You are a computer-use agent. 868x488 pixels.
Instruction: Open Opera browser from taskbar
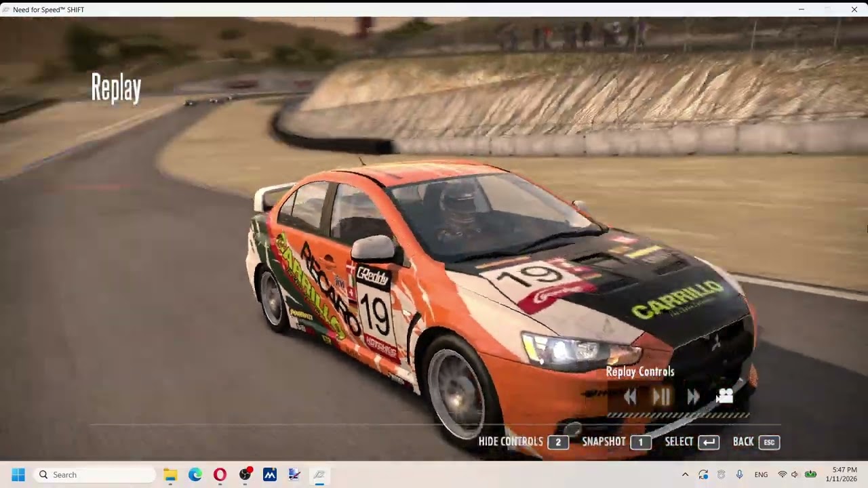click(220, 474)
